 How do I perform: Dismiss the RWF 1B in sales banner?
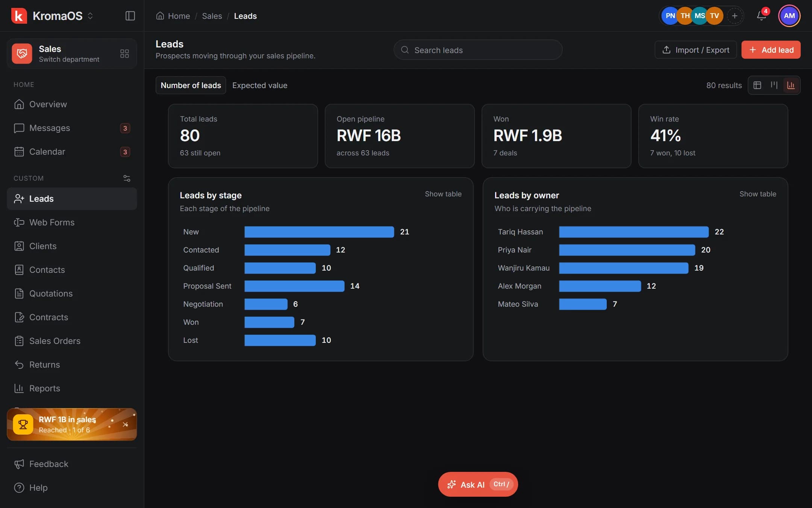click(x=125, y=424)
